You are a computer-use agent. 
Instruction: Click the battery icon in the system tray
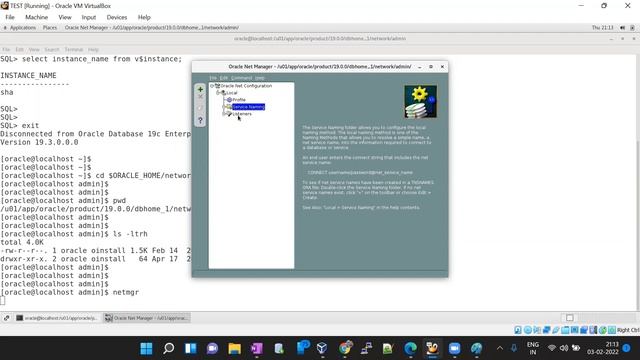pyautogui.click(x=576, y=348)
